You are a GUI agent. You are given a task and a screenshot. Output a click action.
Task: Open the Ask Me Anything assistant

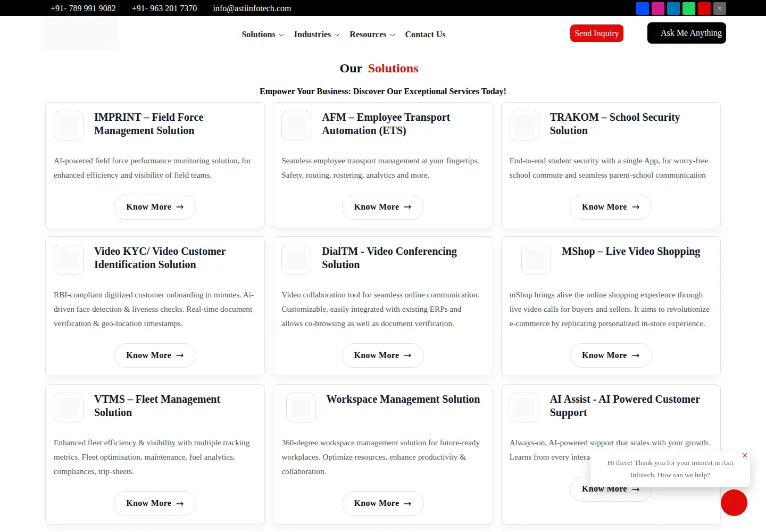[x=687, y=33]
